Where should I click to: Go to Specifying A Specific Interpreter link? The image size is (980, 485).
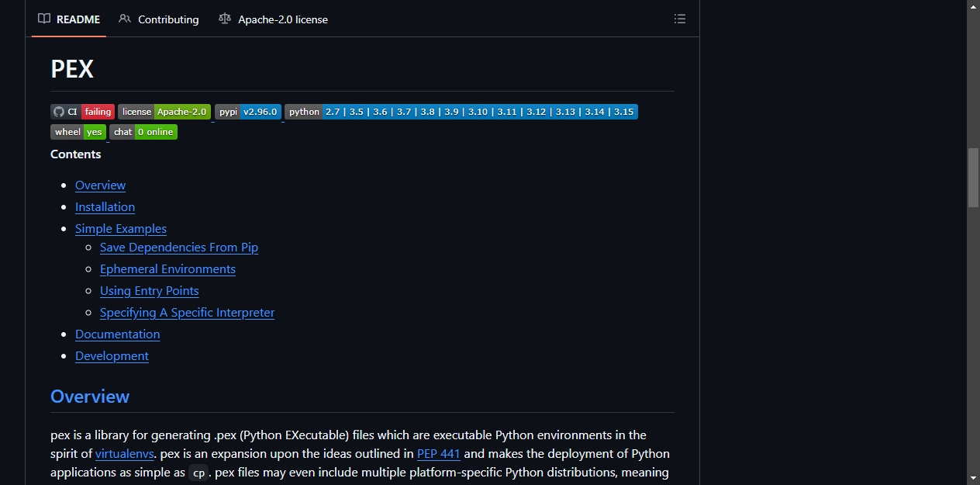click(x=188, y=312)
